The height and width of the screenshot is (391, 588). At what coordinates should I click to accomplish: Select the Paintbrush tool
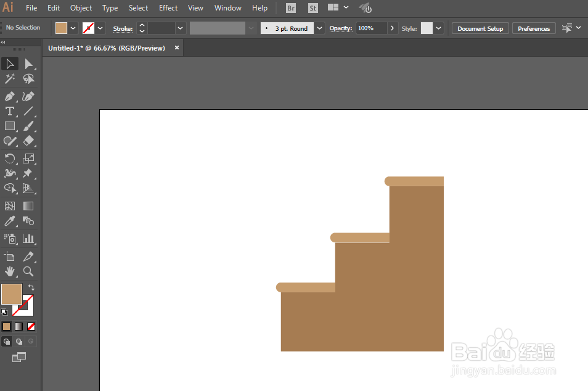point(28,126)
